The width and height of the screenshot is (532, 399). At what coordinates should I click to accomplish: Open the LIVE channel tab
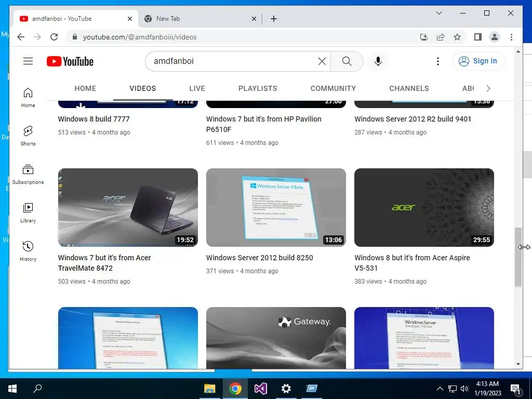click(x=197, y=88)
